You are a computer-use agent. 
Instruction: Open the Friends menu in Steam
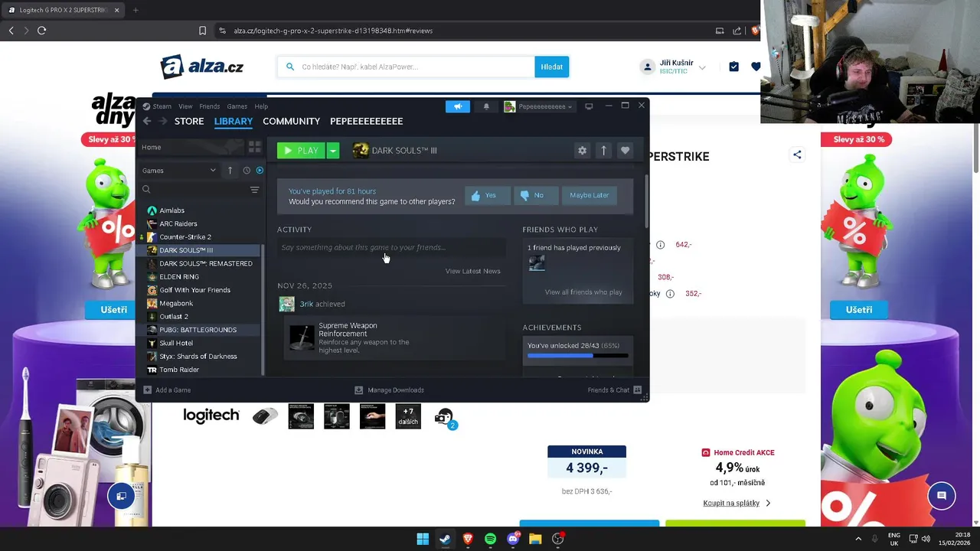[209, 106]
